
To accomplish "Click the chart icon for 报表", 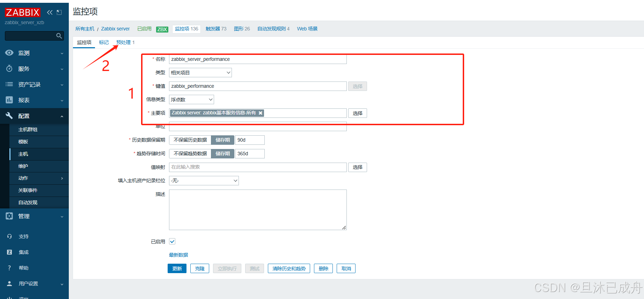I will coord(9,100).
